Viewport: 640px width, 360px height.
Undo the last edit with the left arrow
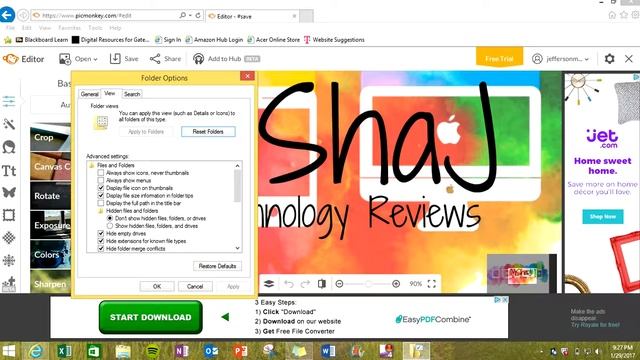tap(289, 284)
